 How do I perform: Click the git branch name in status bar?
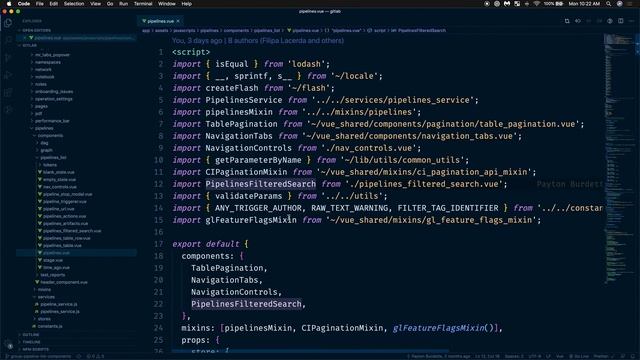(x=38, y=356)
